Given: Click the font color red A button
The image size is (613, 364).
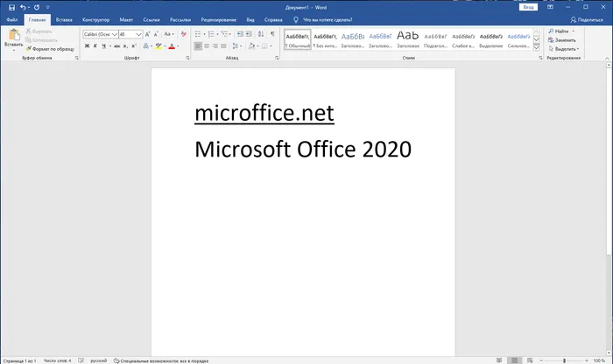Looking at the screenshot, I should tap(172, 46).
